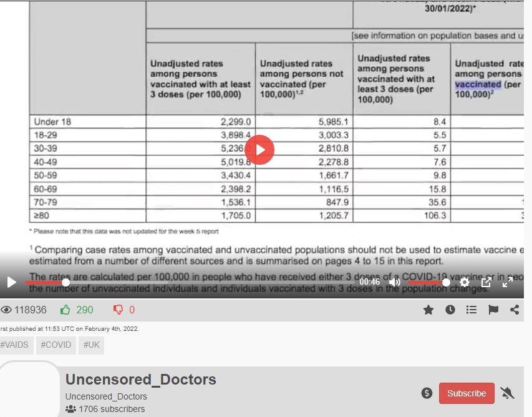532x417 pixels.
Task: Click the '60-69' age row label
Action: [46, 189]
